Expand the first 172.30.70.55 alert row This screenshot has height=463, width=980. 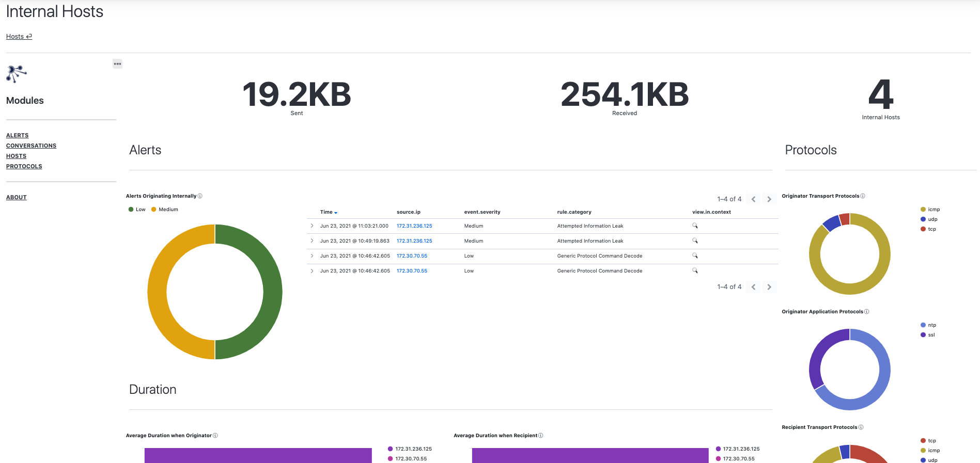312,256
